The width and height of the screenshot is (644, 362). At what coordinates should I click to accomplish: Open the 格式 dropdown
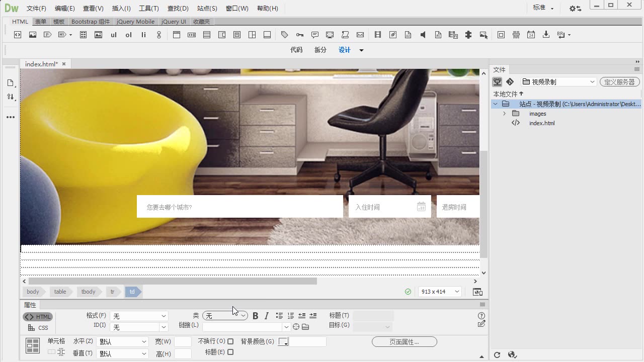click(139, 316)
